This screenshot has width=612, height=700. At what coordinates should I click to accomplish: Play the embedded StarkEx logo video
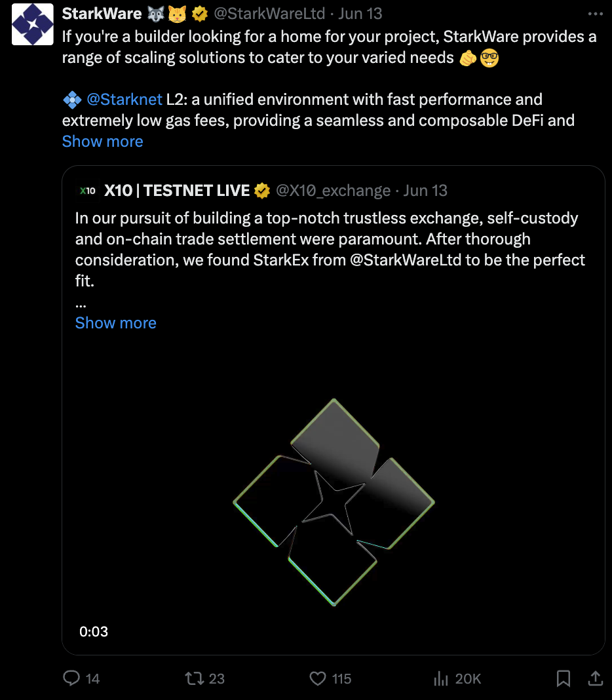coord(334,501)
